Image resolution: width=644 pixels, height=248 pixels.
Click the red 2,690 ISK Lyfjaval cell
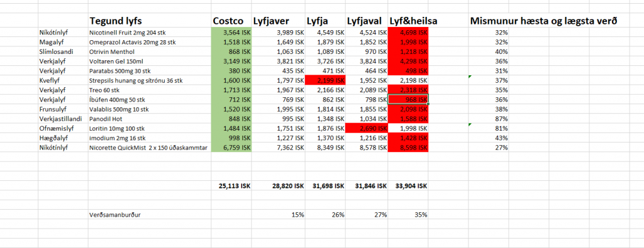pos(367,128)
